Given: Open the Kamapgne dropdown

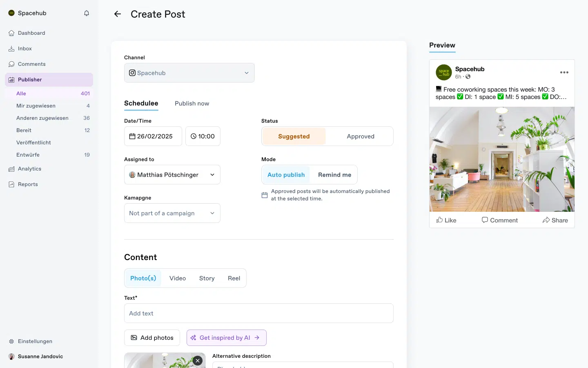Looking at the screenshot, I should pos(212,213).
